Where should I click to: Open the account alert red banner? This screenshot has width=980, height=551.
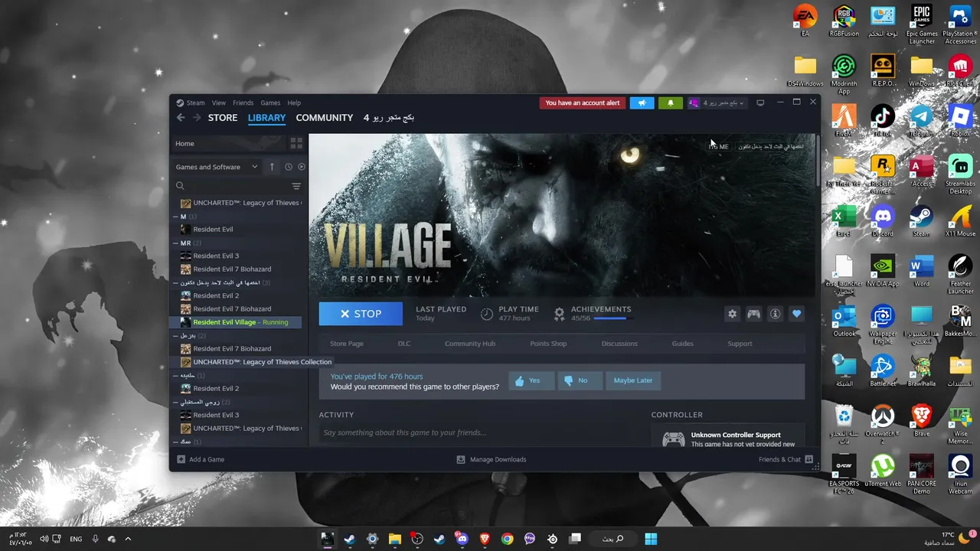click(583, 103)
